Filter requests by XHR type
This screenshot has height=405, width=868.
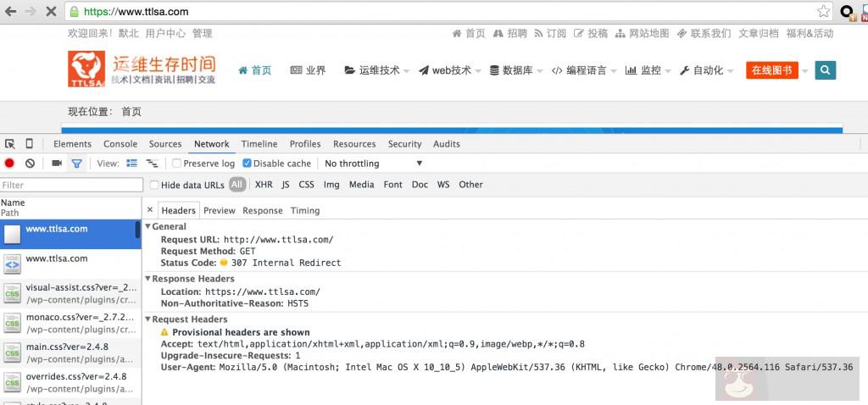pyautogui.click(x=264, y=185)
